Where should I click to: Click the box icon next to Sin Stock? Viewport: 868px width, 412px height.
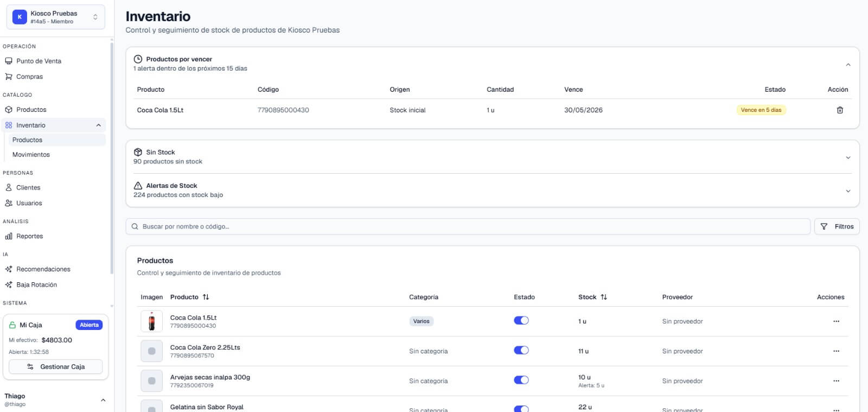(138, 153)
